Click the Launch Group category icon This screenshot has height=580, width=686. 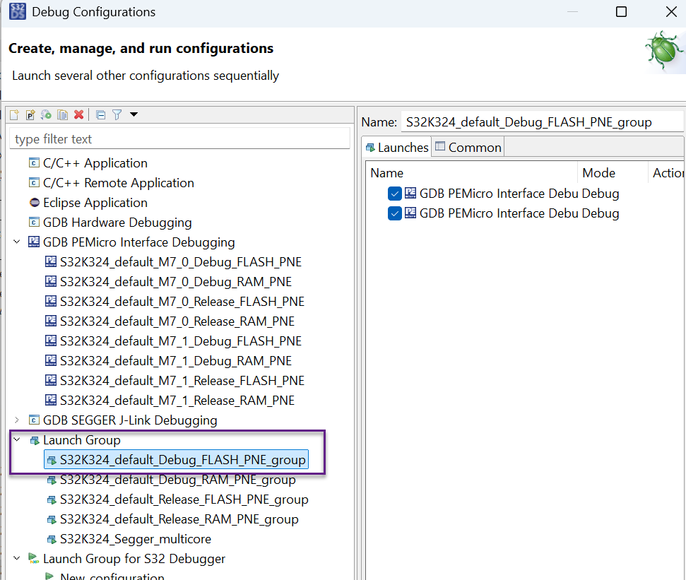point(34,440)
